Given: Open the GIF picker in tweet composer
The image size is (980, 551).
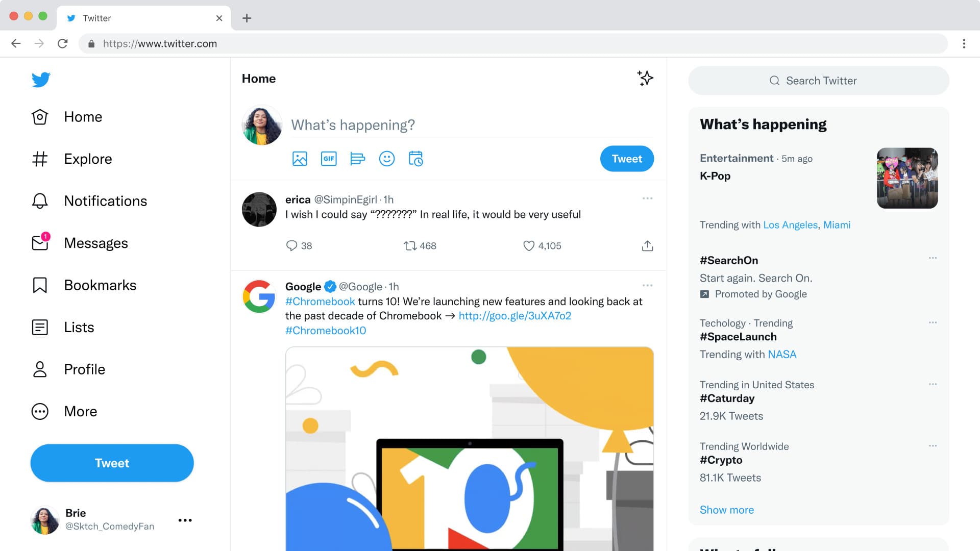Looking at the screenshot, I should click(329, 158).
